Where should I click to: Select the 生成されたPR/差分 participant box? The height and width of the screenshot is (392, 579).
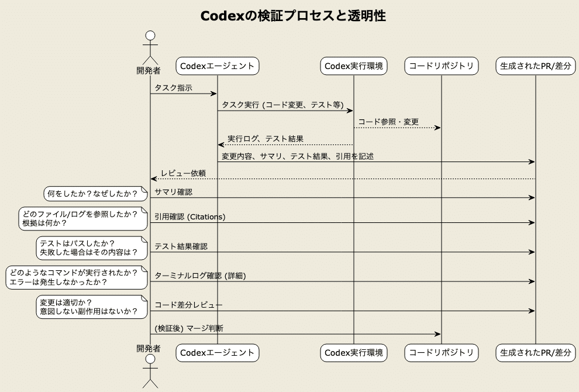[535, 66]
